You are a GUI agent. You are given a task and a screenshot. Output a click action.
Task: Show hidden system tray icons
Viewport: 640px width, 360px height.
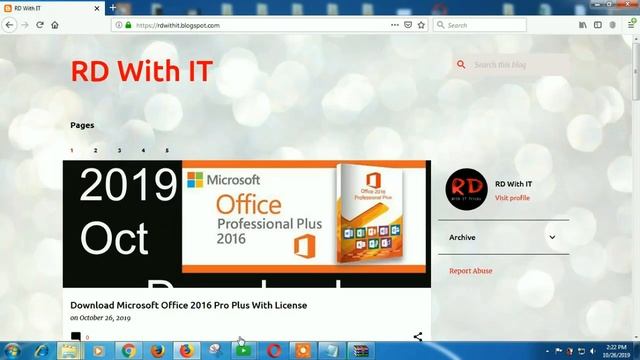click(547, 351)
